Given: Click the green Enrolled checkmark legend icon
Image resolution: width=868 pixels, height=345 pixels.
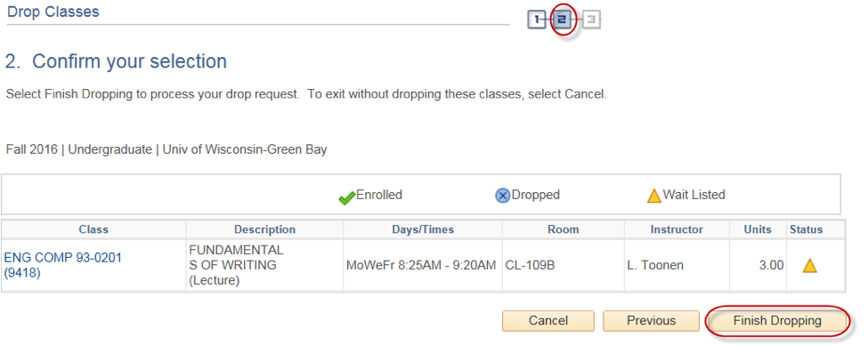Looking at the screenshot, I should (x=346, y=197).
